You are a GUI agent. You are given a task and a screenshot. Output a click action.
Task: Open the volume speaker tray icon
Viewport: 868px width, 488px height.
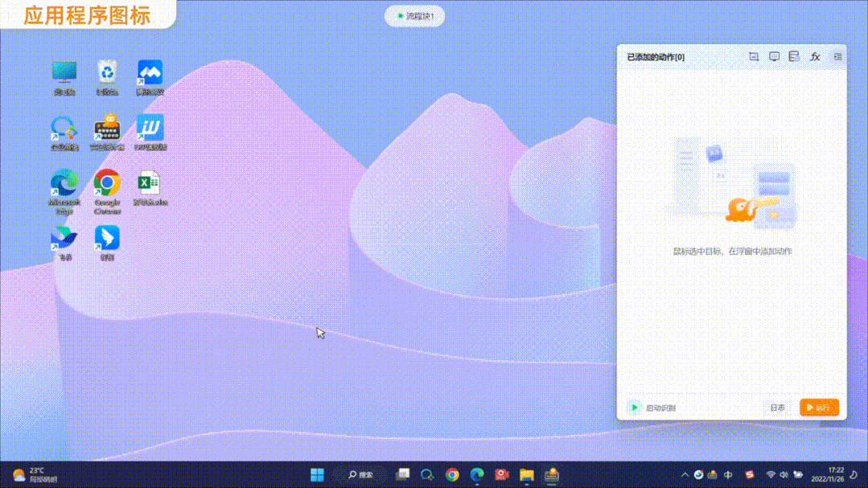[784, 474]
